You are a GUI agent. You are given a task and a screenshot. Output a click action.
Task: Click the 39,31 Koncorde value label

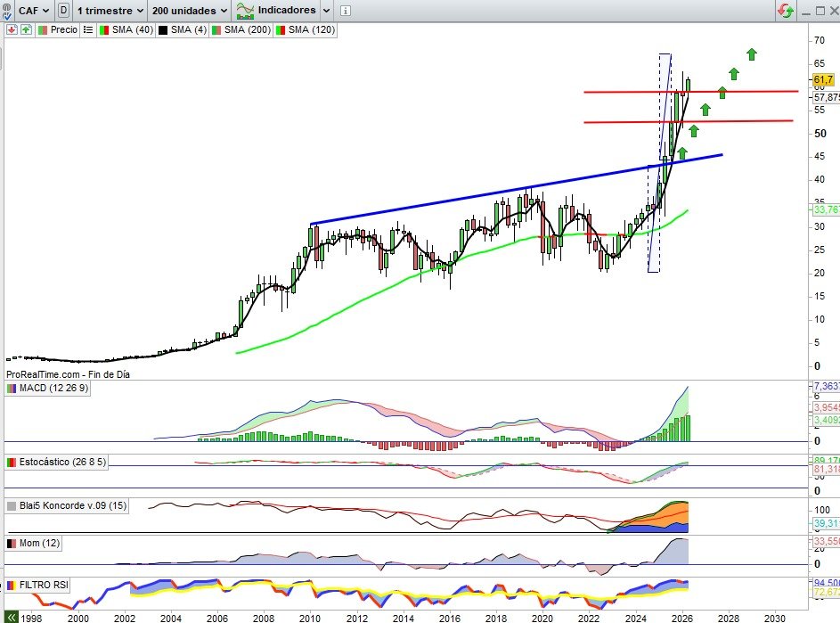[x=826, y=523]
